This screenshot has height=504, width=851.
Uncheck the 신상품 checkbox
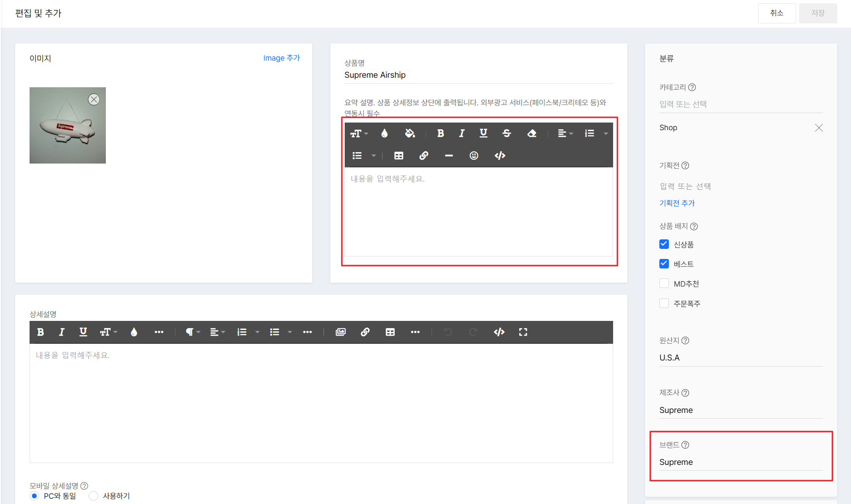pos(664,244)
